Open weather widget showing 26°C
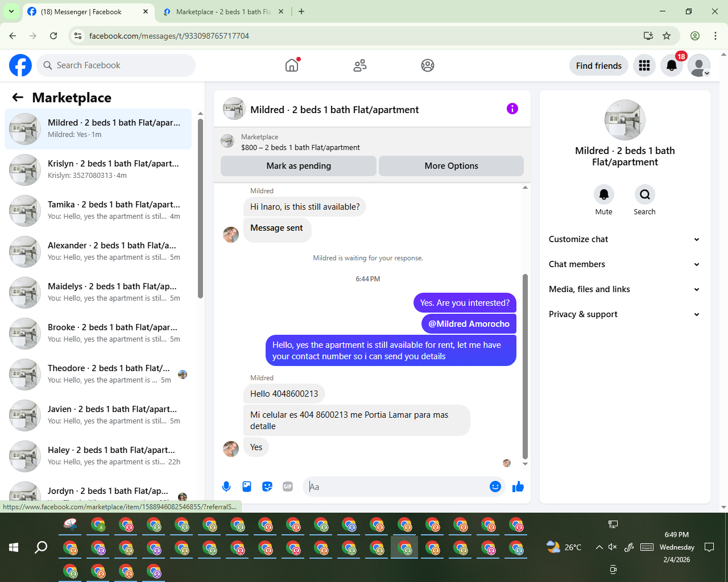728x582 pixels. pyautogui.click(x=564, y=547)
